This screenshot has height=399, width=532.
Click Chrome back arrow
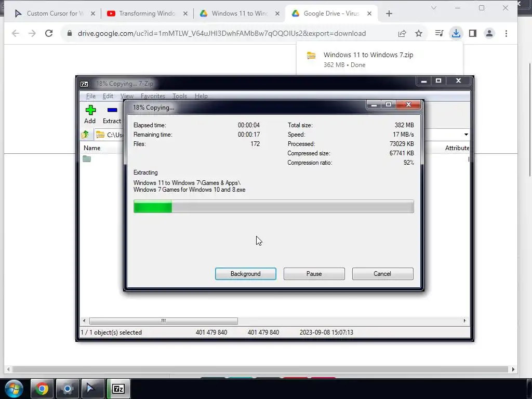16,33
